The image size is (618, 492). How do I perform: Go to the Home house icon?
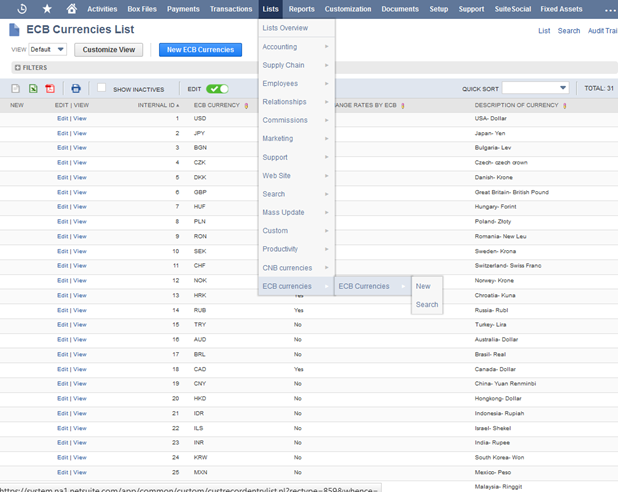[x=71, y=9]
